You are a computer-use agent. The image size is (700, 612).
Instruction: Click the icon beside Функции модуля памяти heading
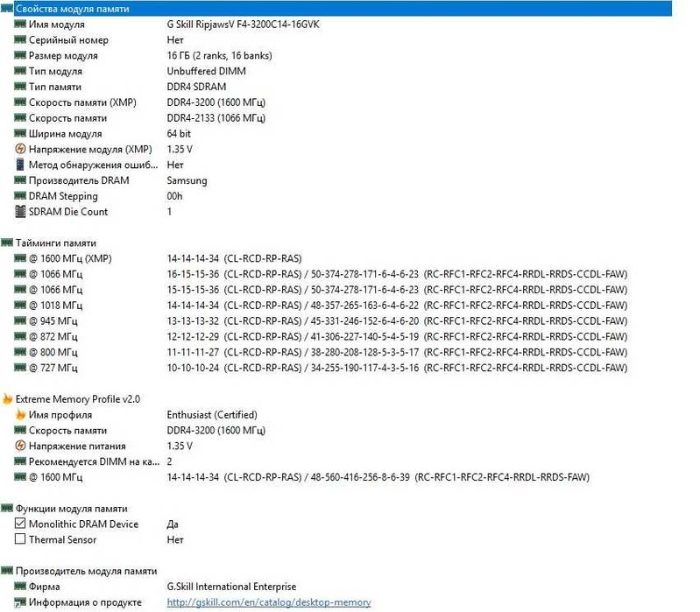[x=7, y=508]
